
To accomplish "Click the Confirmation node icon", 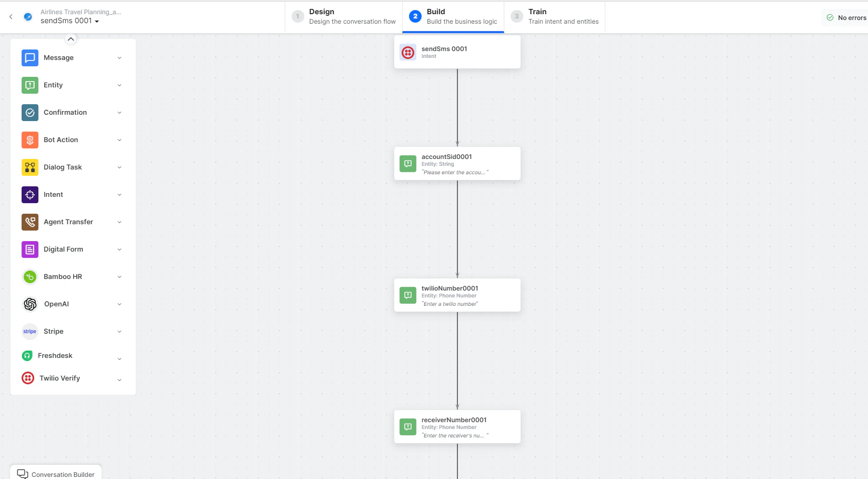I will [29, 112].
